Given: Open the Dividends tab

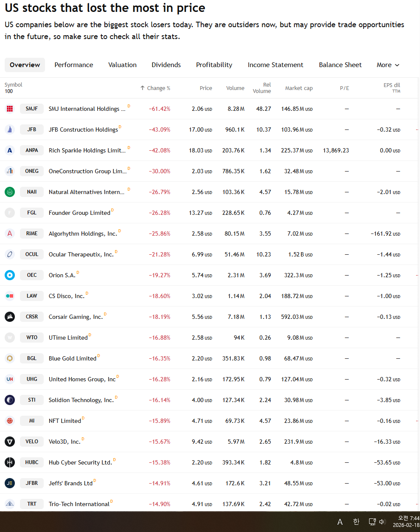Looking at the screenshot, I should [x=166, y=65].
